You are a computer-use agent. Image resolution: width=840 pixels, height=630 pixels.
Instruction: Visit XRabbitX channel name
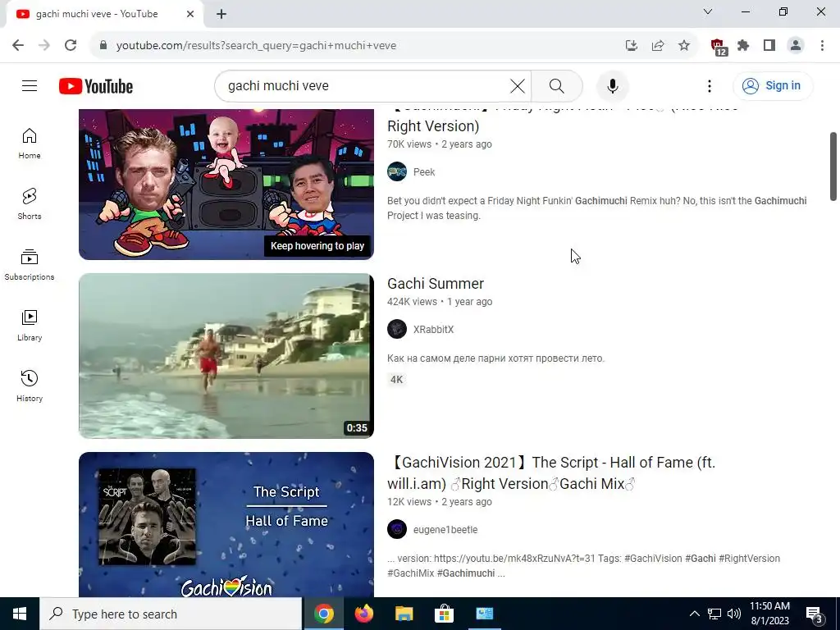(433, 330)
